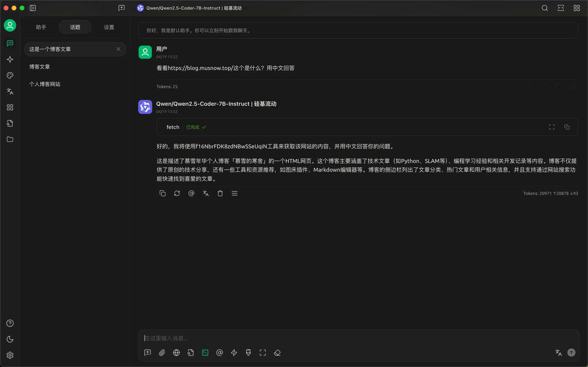
Task: Collapse the left sidebar panel
Action: (x=33, y=8)
